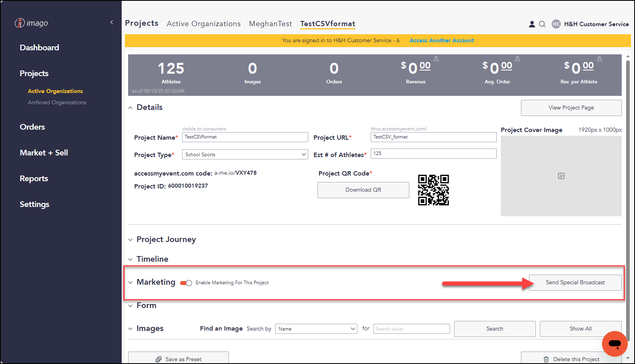Click Delete this Project button
Viewport: 635px width, 364px height.
tap(571, 358)
